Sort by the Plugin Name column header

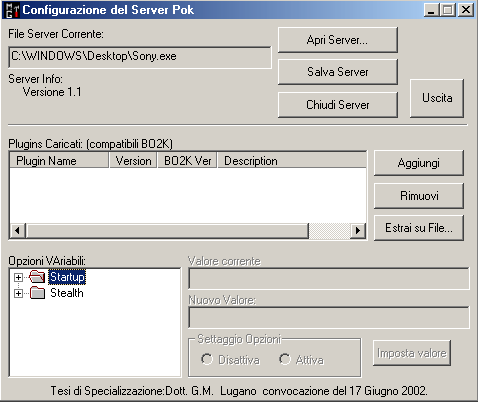(59, 161)
